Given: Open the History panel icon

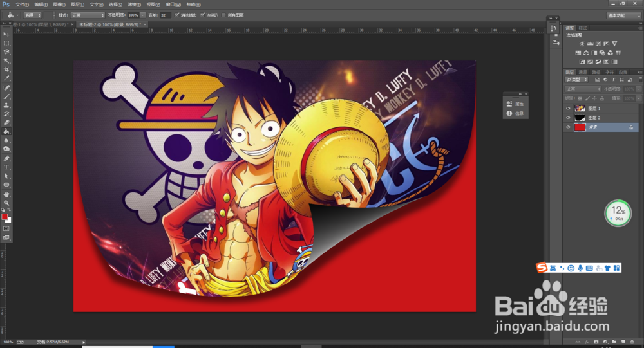Looking at the screenshot, I should click(x=553, y=28).
